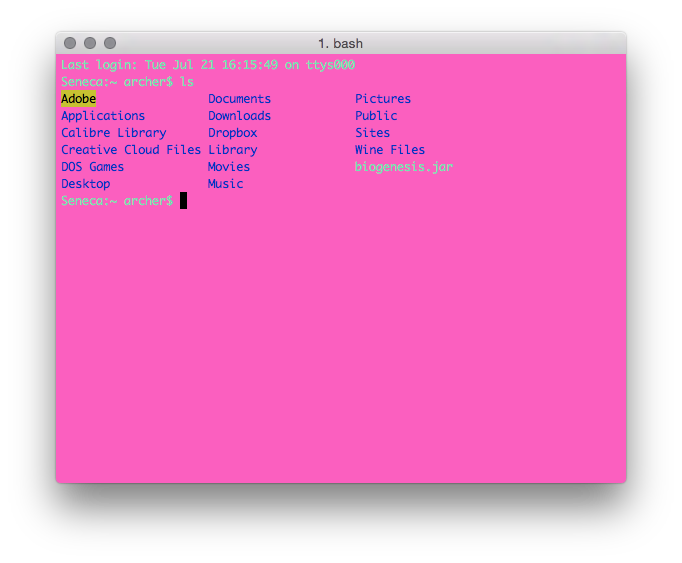The width and height of the screenshot is (682, 563).
Task: Select the highlighted 'Adobe' folder name
Action: (x=78, y=99)
